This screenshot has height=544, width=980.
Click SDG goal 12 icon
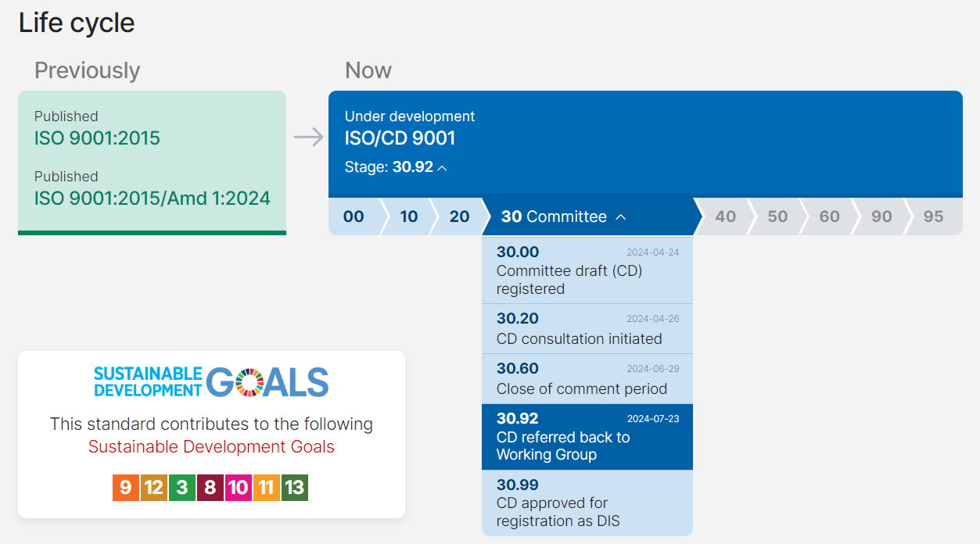(x=154, y=488)
